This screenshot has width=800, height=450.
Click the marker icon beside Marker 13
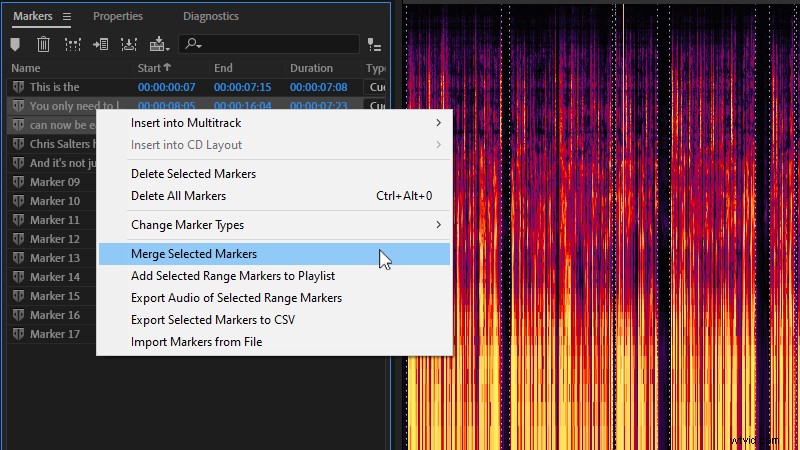[x=18, y=258]
